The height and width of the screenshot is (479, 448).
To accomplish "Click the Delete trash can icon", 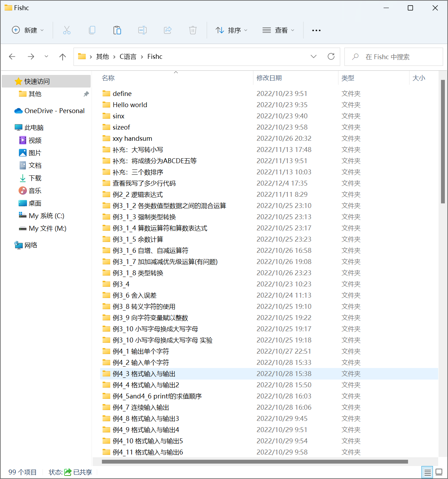I will [x=193, y=30].
